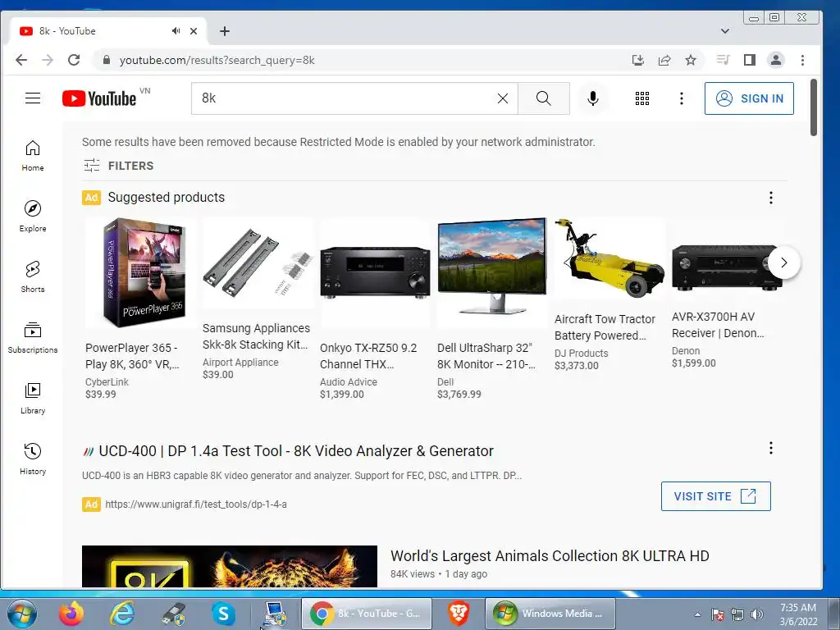Click the magnifier search button
The height and width of the screenshot is (630, 840).
543,98
